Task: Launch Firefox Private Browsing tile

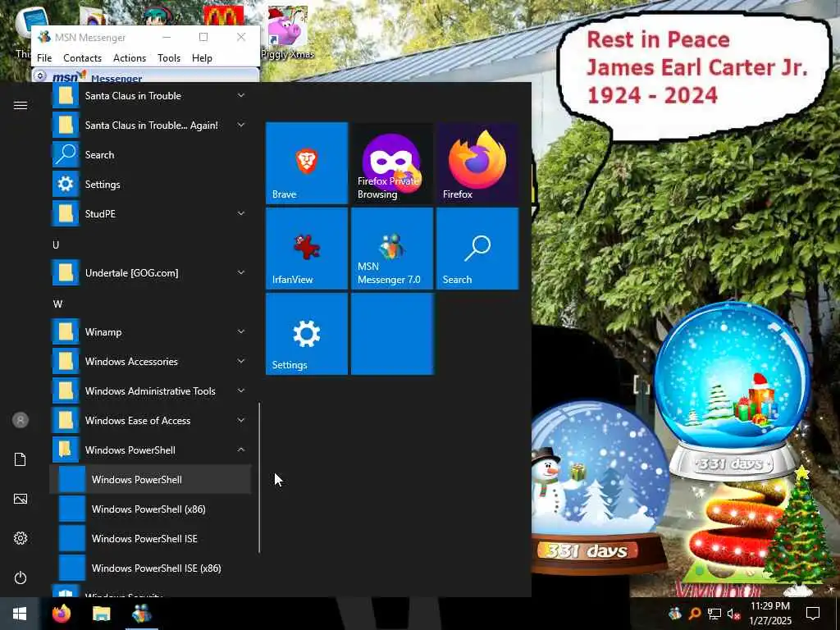Action: pyautogui.click(x=391, y=163)
